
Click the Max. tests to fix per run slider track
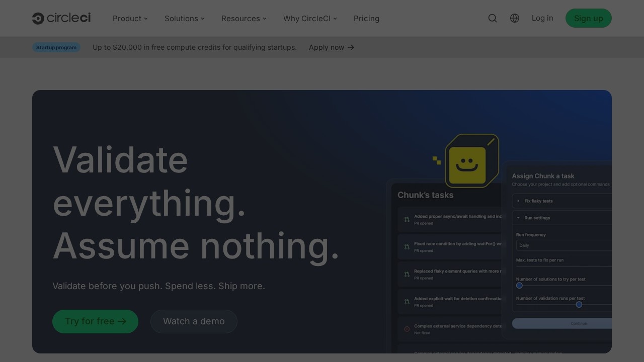(564, 266)
